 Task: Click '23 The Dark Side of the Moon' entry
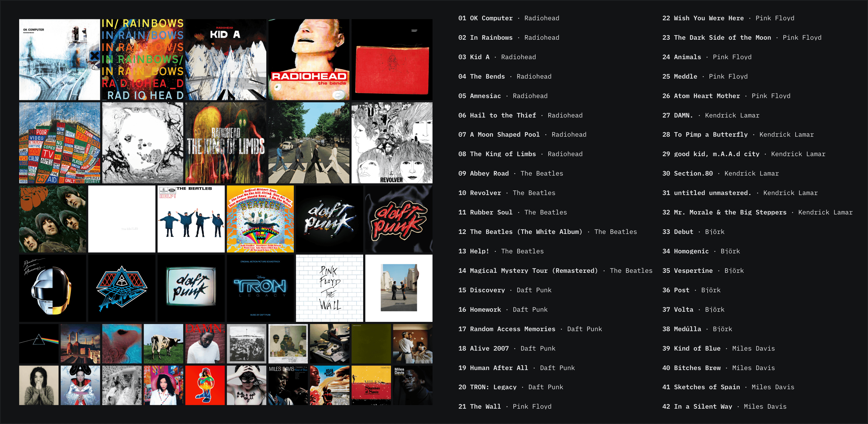741,38
